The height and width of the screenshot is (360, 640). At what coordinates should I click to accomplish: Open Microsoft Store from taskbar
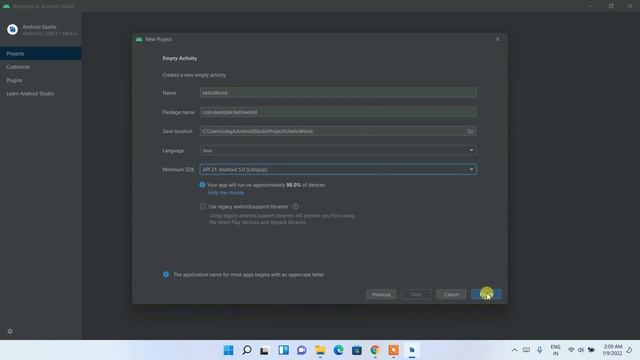357,350
